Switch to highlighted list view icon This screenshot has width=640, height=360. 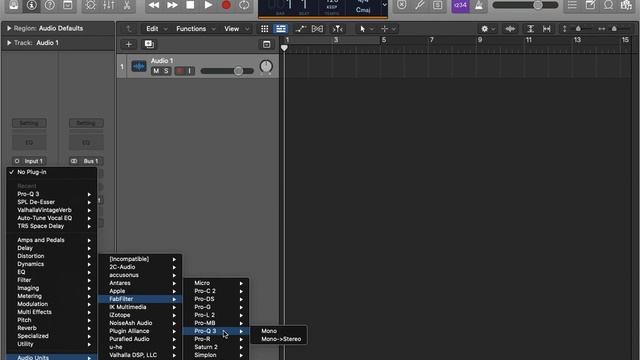point(281,29)
